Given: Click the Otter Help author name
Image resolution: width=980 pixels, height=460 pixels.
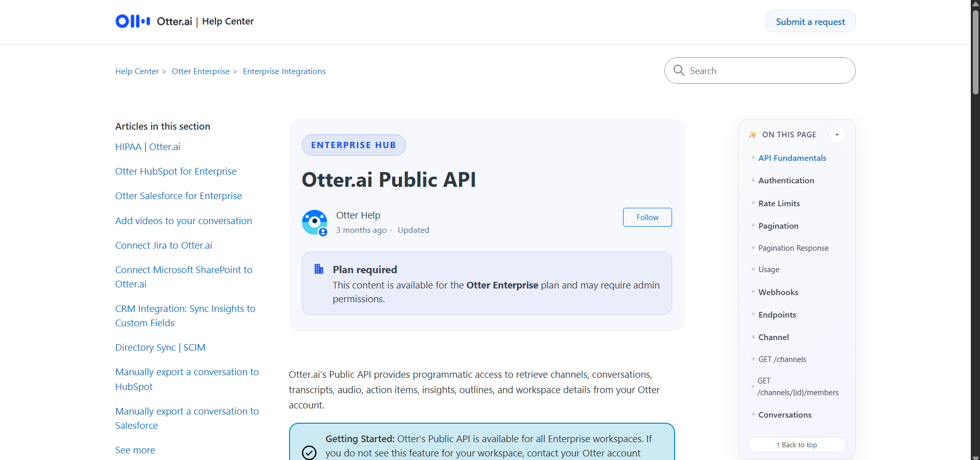Looking at the screenshot, I should [358, 215].
